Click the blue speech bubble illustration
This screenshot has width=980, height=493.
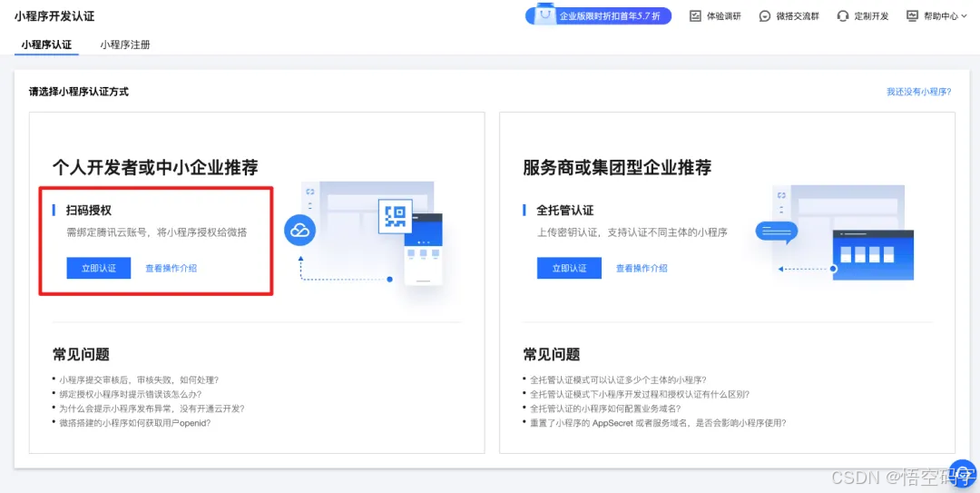click(776, 232)
